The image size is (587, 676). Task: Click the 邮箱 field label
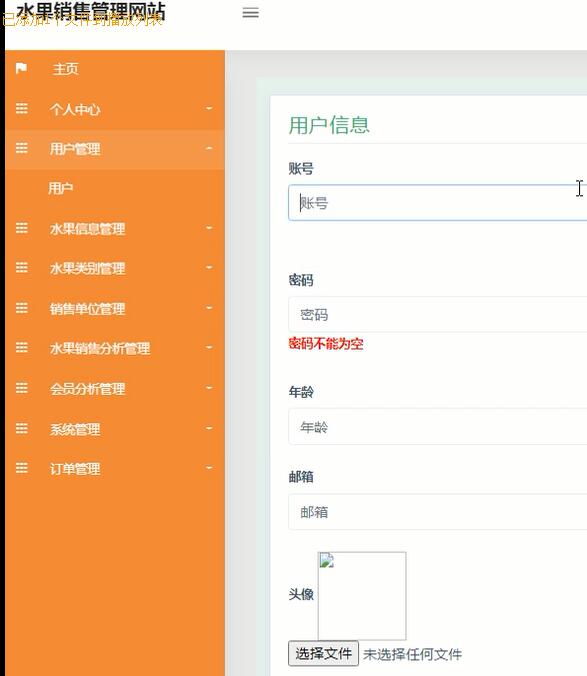pyautogui.click(x=301, y=477)
